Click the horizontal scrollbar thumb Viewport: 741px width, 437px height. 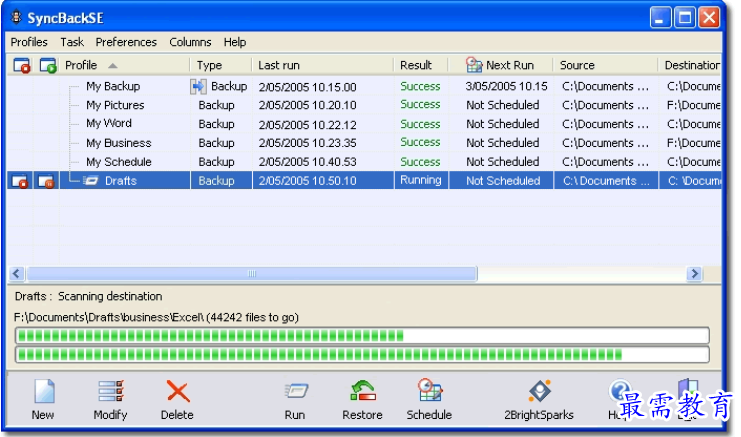coord(252,274)
